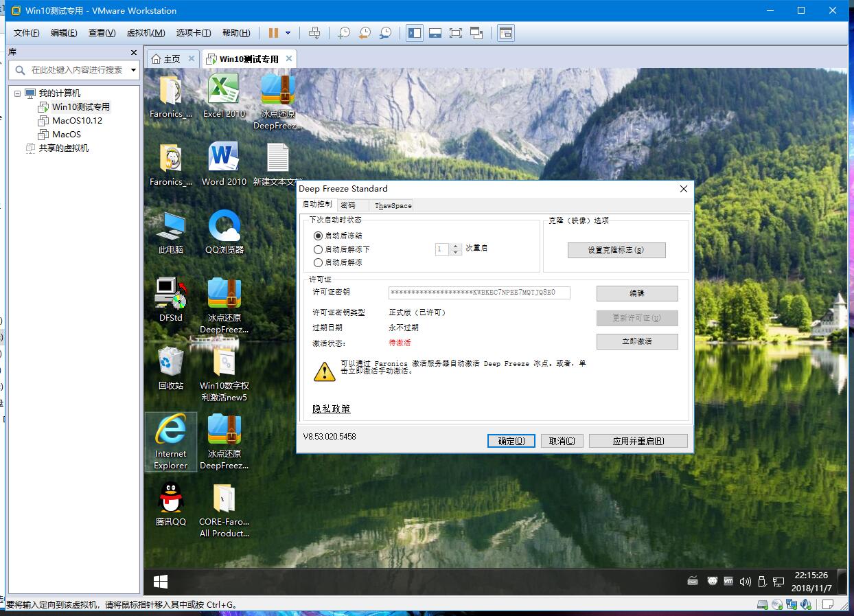
Task: Open the 虚拟机(M) menu
Action: pyautogui.click(x=146, y=33)
